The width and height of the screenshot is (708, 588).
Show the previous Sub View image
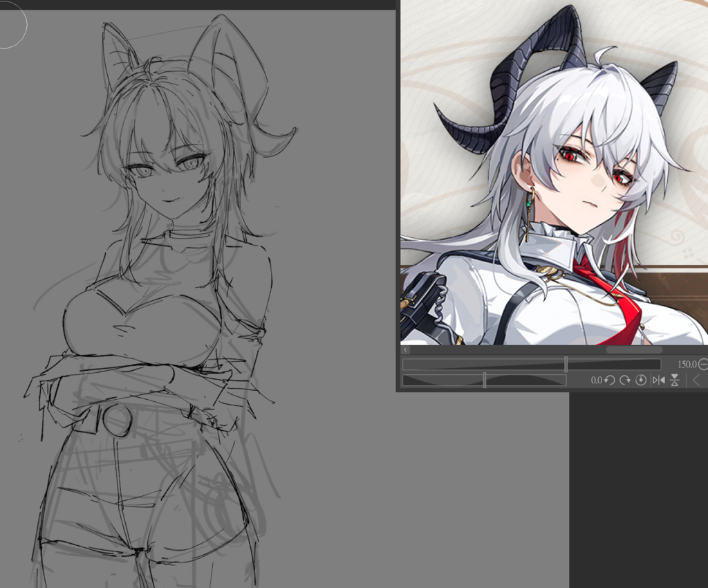(x=696, y=380)
